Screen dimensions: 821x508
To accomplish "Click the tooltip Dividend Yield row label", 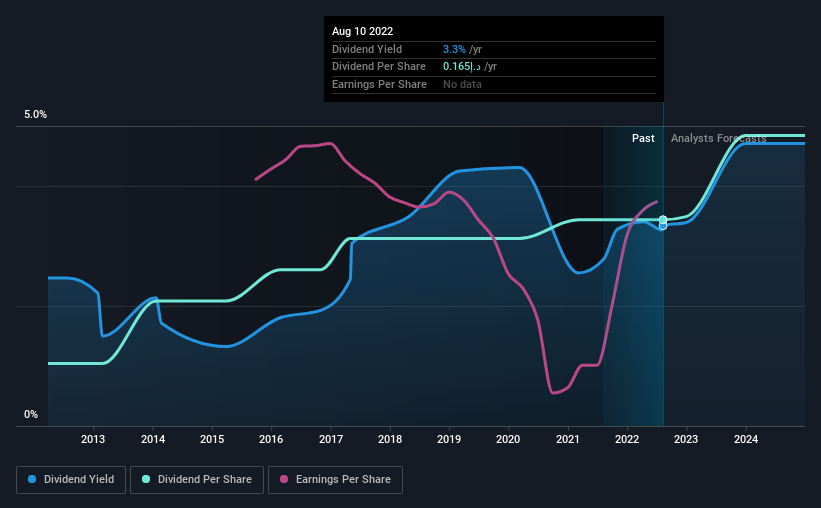I will (367, 49).
